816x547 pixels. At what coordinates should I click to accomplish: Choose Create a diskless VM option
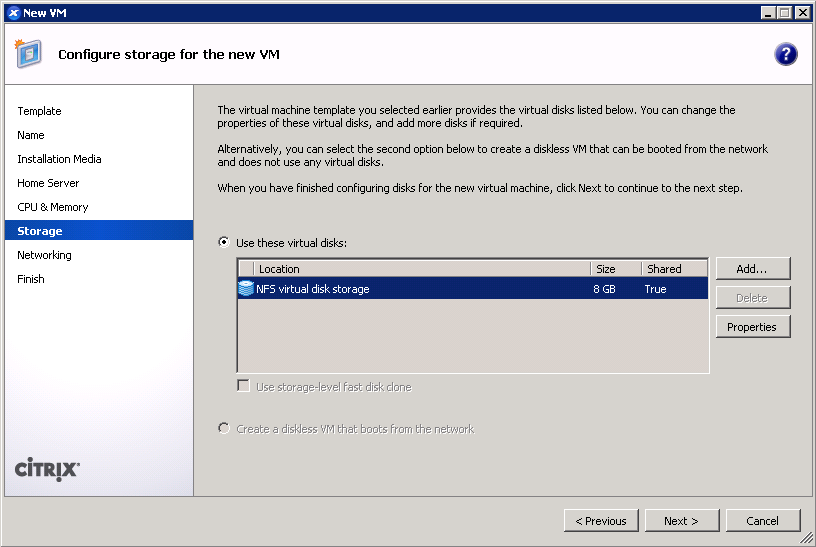[x=224, y=428]
